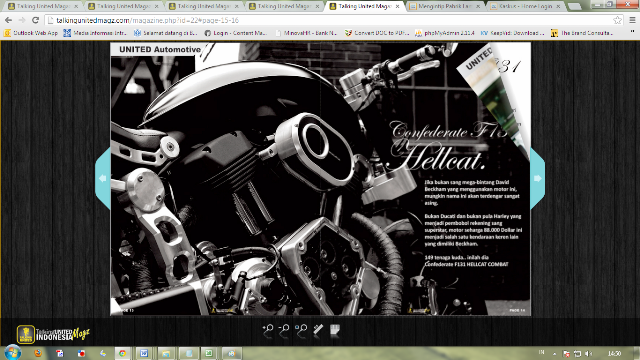Bookmark this page with the star icon
640x360 pixels.
[x=618, y=20]
